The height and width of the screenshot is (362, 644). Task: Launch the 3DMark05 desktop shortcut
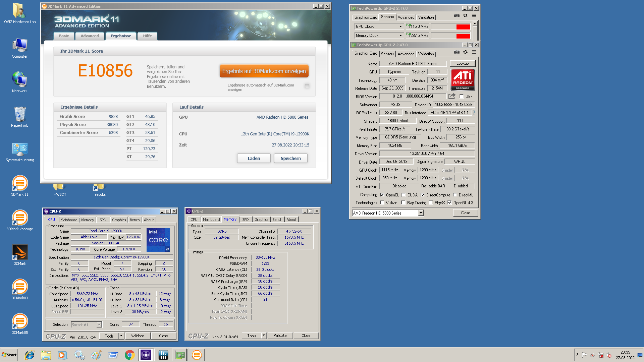(x=20, y=324)
